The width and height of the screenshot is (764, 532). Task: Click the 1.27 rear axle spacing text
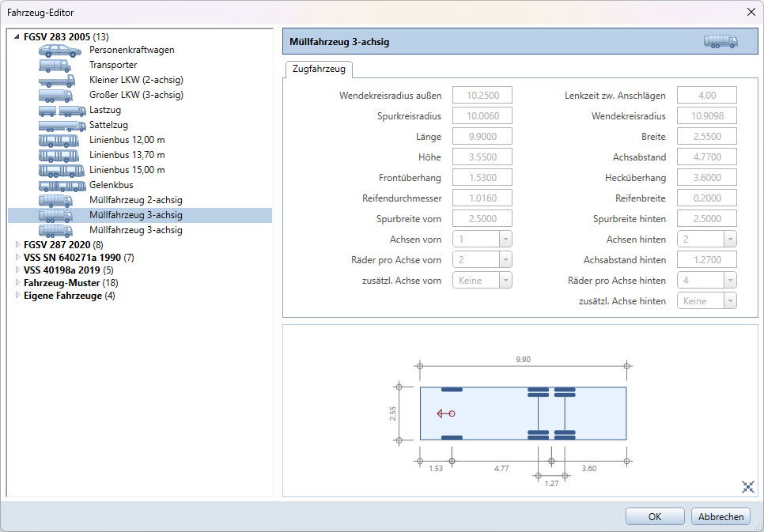551,484
